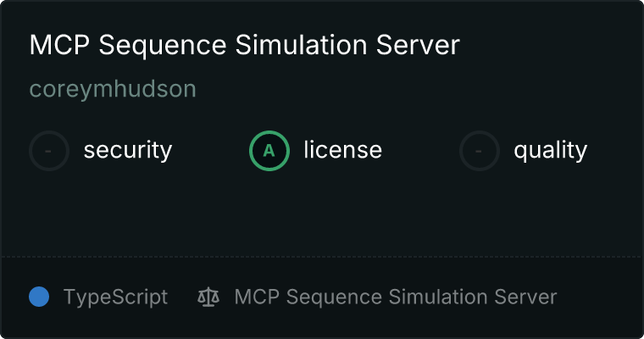
Task: Click the letter A inside the green ring
Action: pyautogui.click(x=269, y=151)
